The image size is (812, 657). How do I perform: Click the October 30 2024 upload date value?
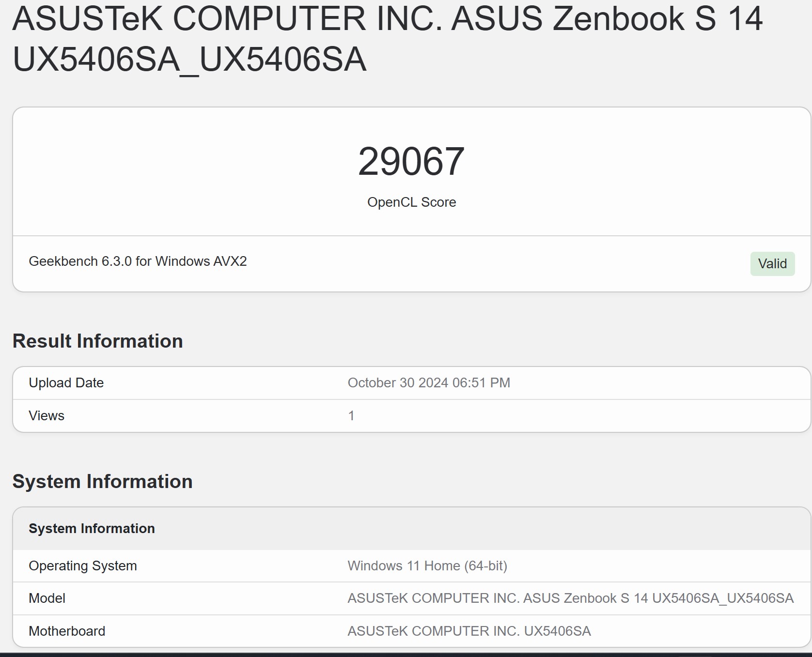(x=429, y=383)
